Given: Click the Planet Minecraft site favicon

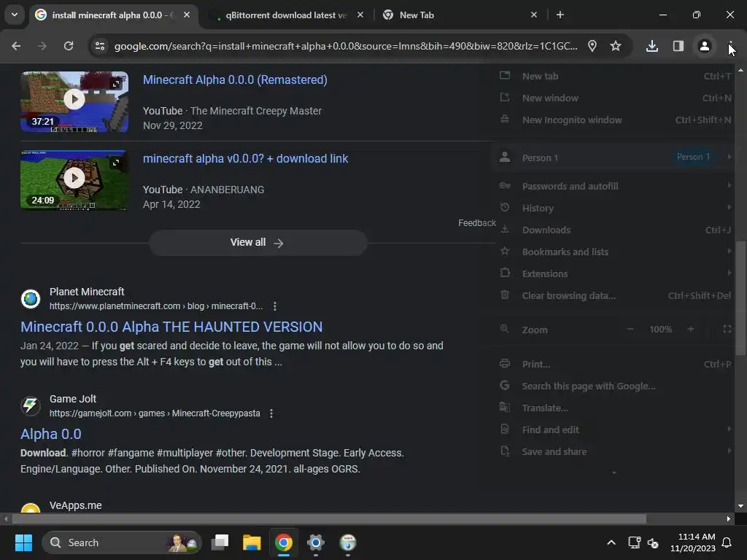Looking at the screenshot, I should pos(31,298).
